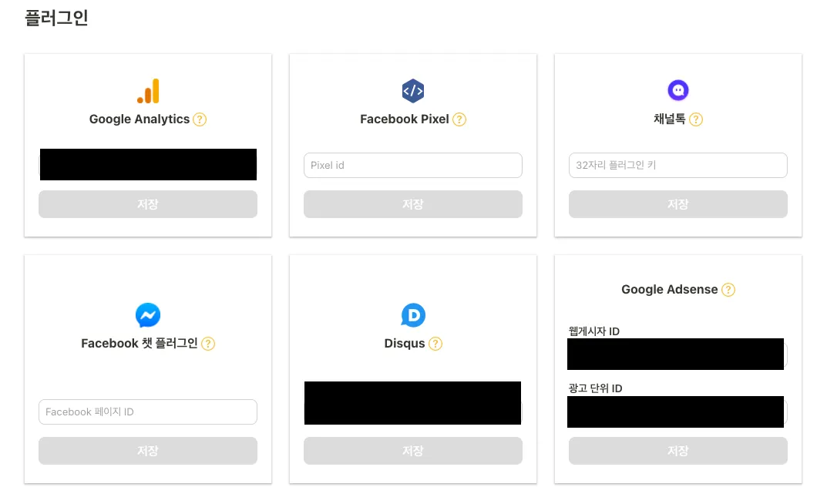
Task: Save the Google Adsense IDs
Action: pos(678,451)
